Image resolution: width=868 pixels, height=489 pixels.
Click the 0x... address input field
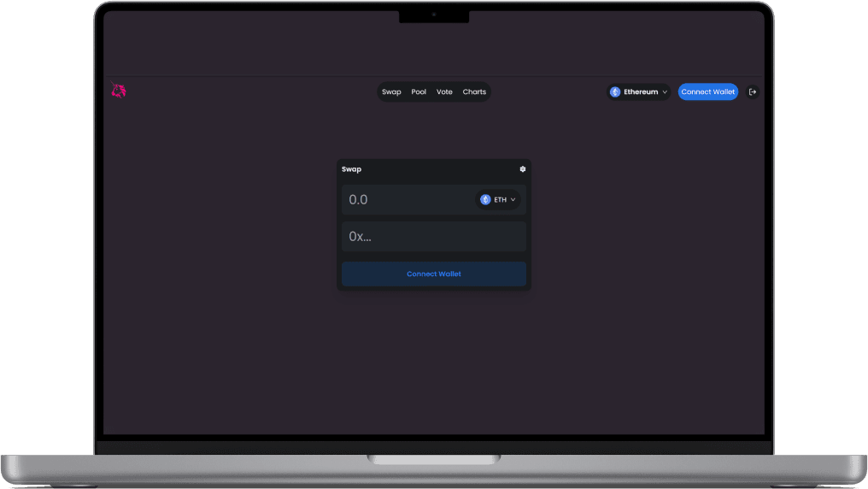click(434, 237)
